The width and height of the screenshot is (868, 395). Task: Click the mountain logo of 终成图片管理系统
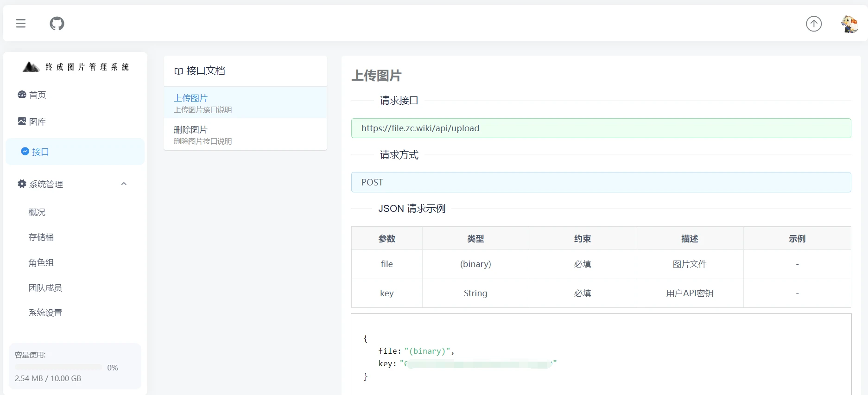pyautogui.click(x=31, y=67)
